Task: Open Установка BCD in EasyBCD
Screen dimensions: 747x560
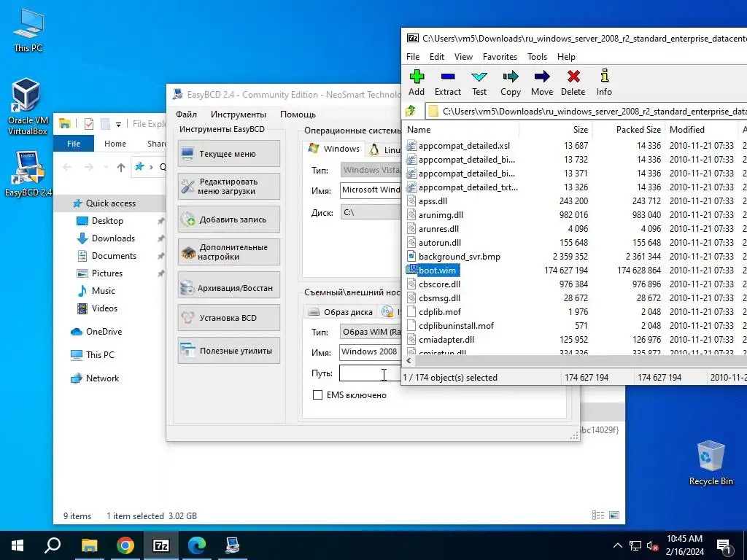Action: point(228,318)
